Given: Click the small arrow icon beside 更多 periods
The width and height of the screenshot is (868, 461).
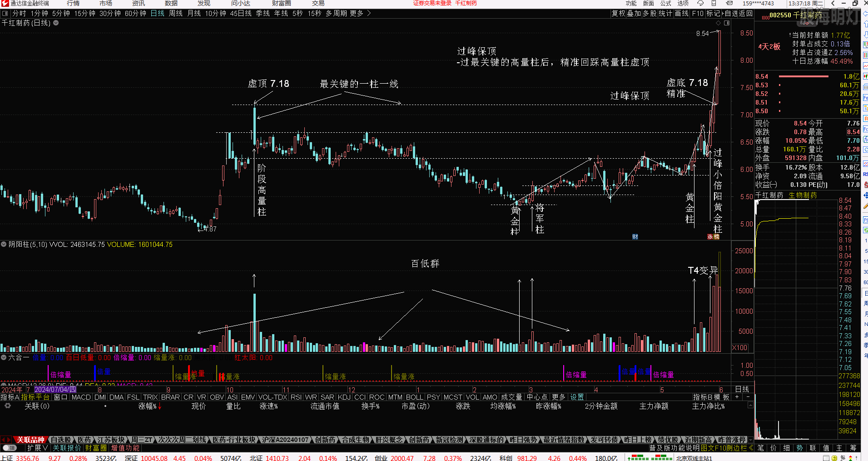Looking at the screenshot, I should click(x=369, y=13).
